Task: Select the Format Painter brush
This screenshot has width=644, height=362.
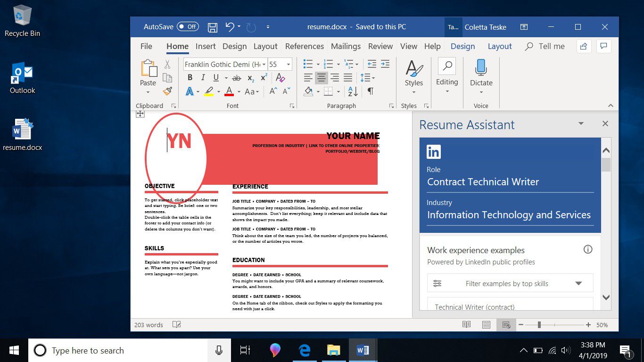Action: [x=167, y=91]
